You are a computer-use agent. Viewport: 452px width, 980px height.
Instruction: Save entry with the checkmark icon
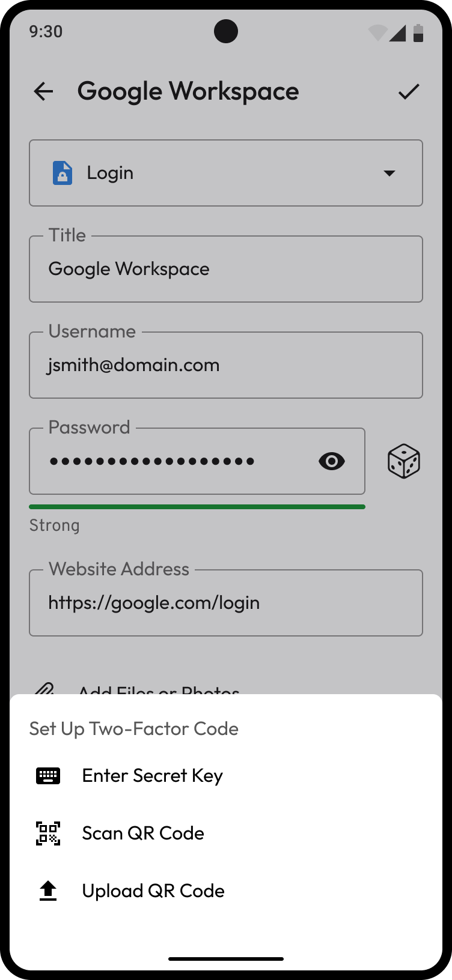[409, 91]
